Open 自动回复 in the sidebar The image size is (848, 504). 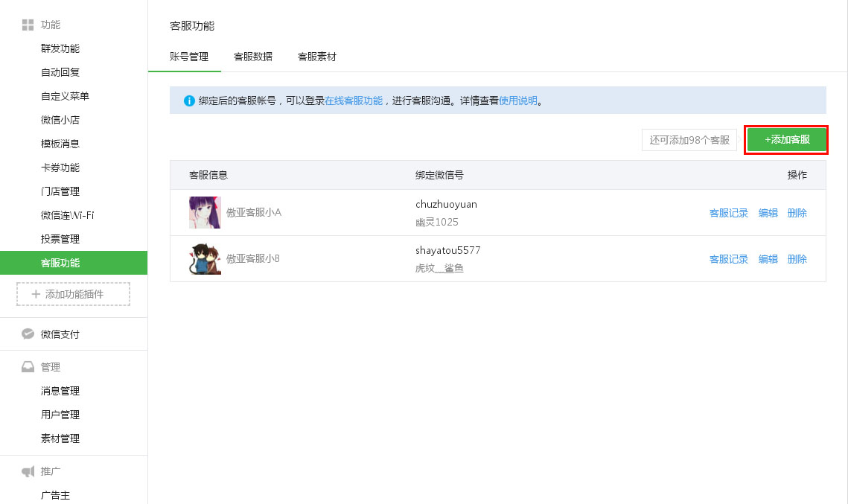tap(60, 72)
